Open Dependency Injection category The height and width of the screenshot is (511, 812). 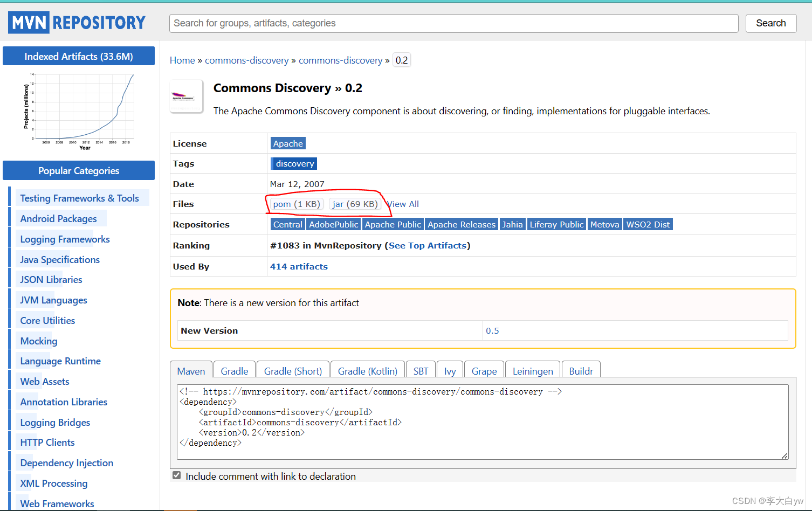click(x=67, y=462)
